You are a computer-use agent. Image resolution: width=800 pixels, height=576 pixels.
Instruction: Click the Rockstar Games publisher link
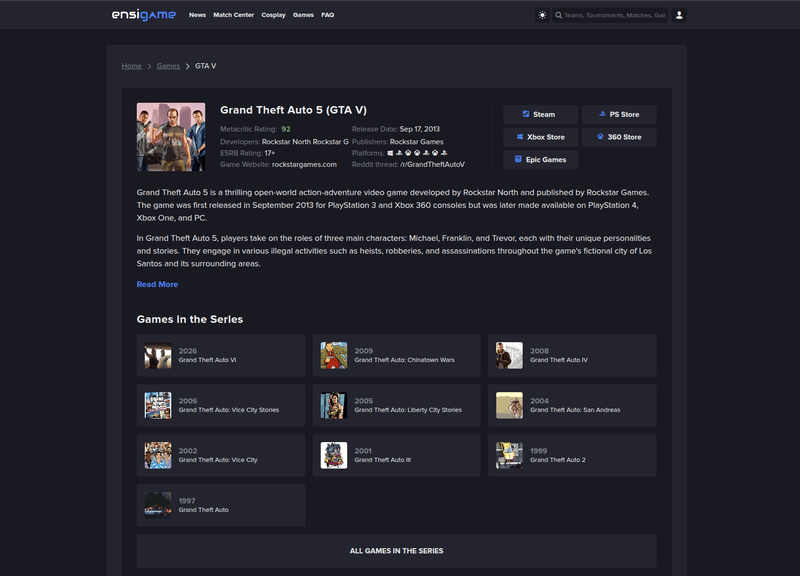click(x=417, y=142)
